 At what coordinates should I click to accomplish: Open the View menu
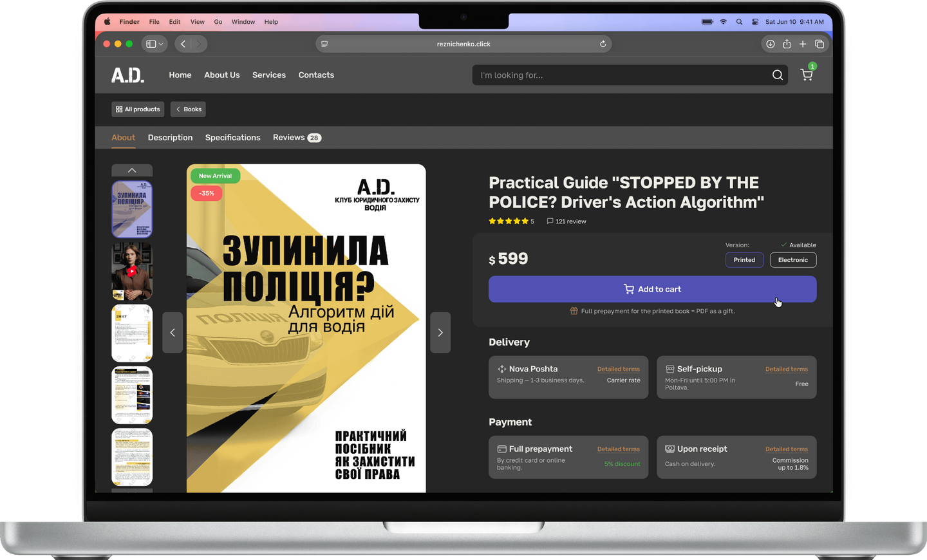pyautogui.click(x=198, y=22)
